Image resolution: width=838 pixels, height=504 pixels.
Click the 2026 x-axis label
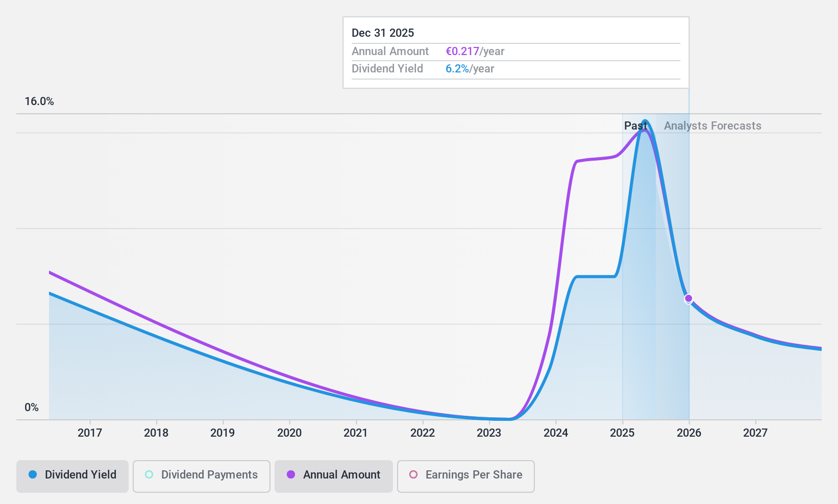pyautogui.click(x=689, y=433)
